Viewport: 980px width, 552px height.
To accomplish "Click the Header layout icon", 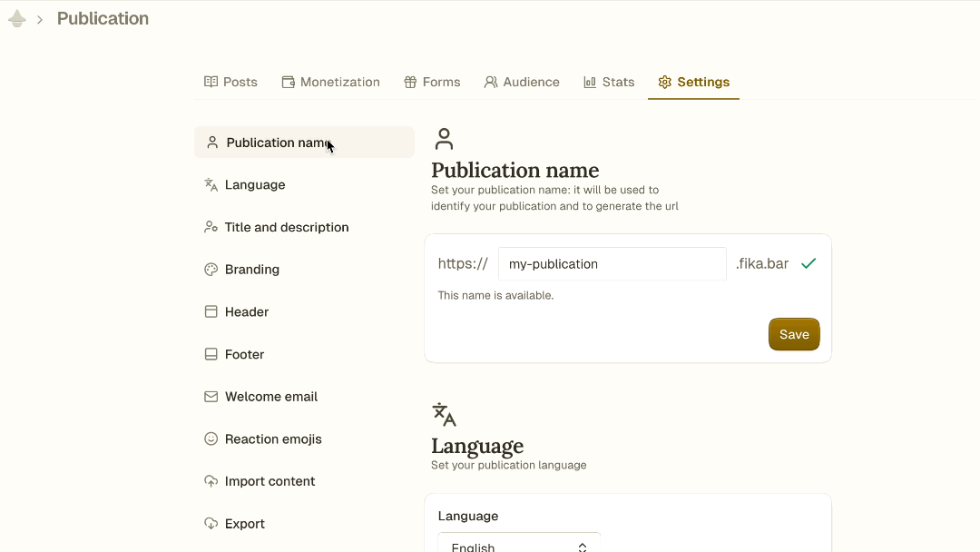I will point(211,312).
